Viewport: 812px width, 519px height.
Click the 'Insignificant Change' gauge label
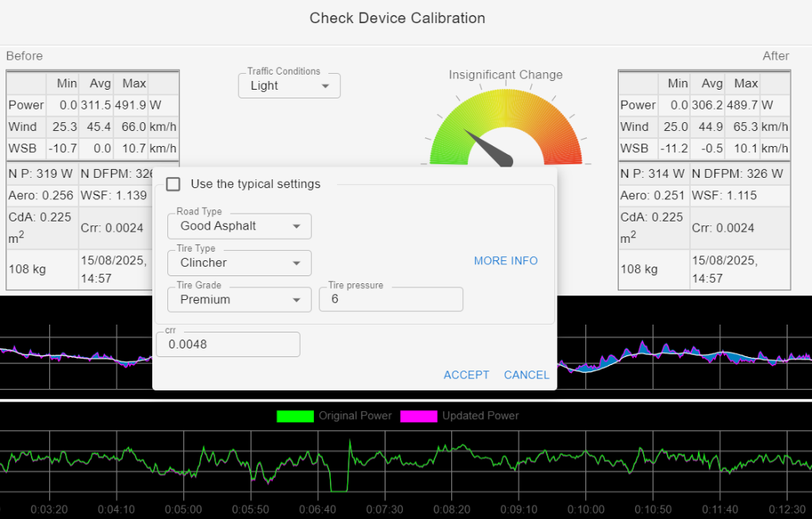point(506,75)
